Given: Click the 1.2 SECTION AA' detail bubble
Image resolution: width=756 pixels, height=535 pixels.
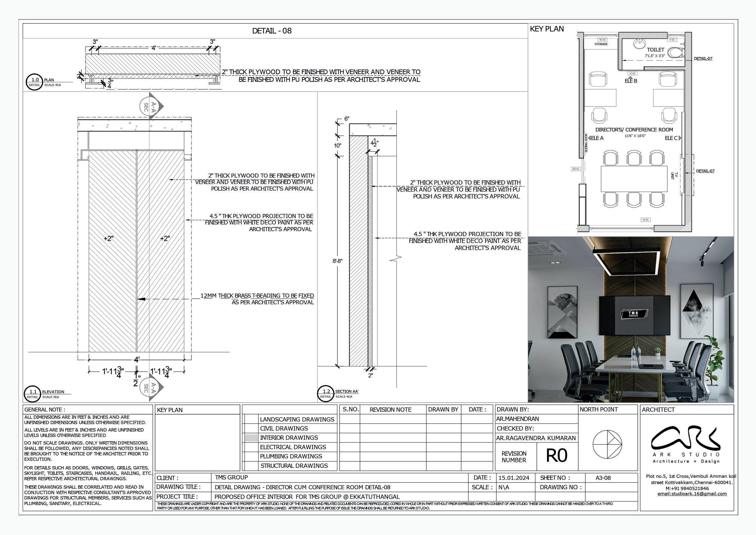Looking at the screenshot, I should [x=326, y=394].
